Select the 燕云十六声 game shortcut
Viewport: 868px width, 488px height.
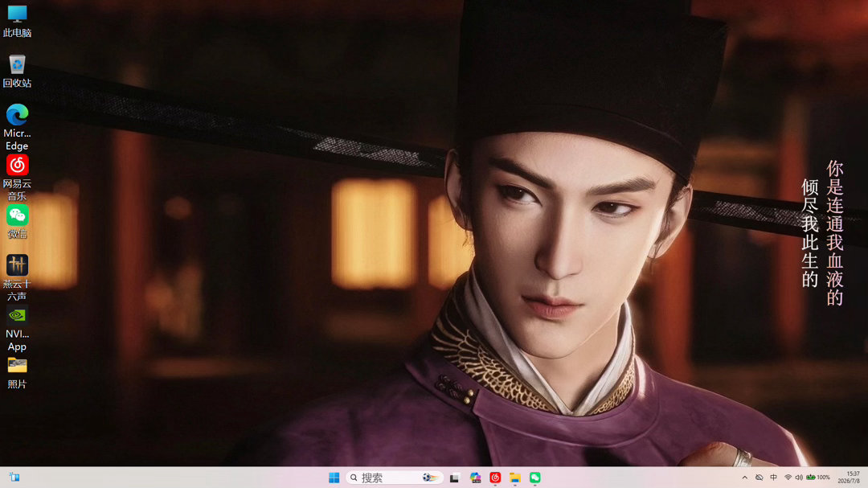point(17,278)
